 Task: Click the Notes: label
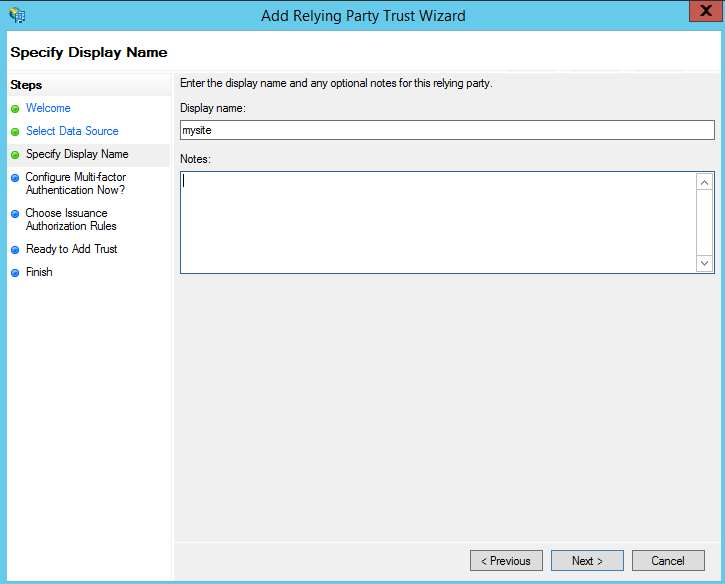pos(195,159)
